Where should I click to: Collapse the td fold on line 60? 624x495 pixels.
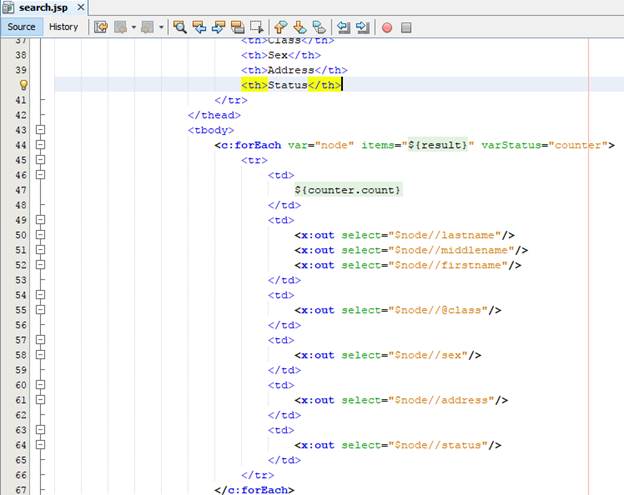40,384
